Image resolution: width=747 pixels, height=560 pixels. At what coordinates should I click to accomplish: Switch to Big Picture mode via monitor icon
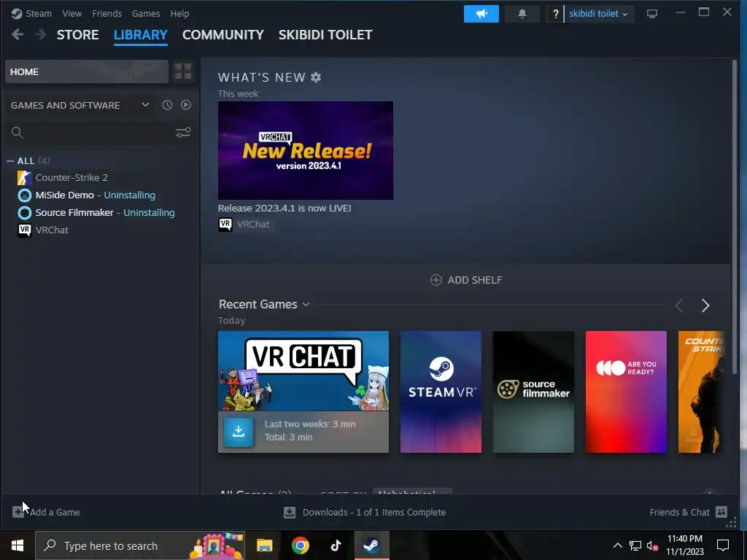(x=651, y=14)
